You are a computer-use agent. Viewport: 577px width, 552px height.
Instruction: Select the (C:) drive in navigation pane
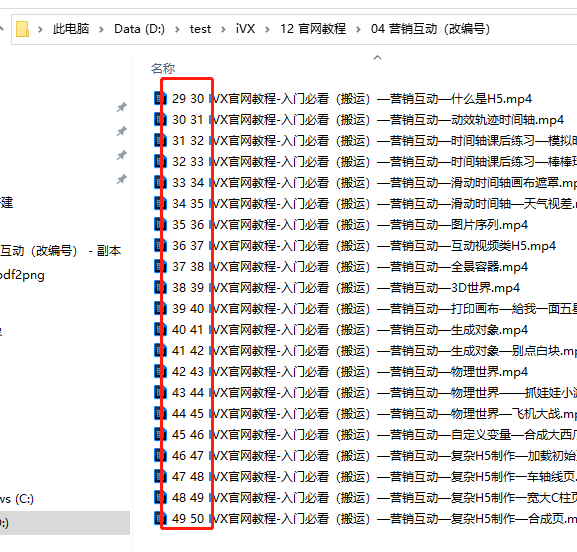coord(17,499)
